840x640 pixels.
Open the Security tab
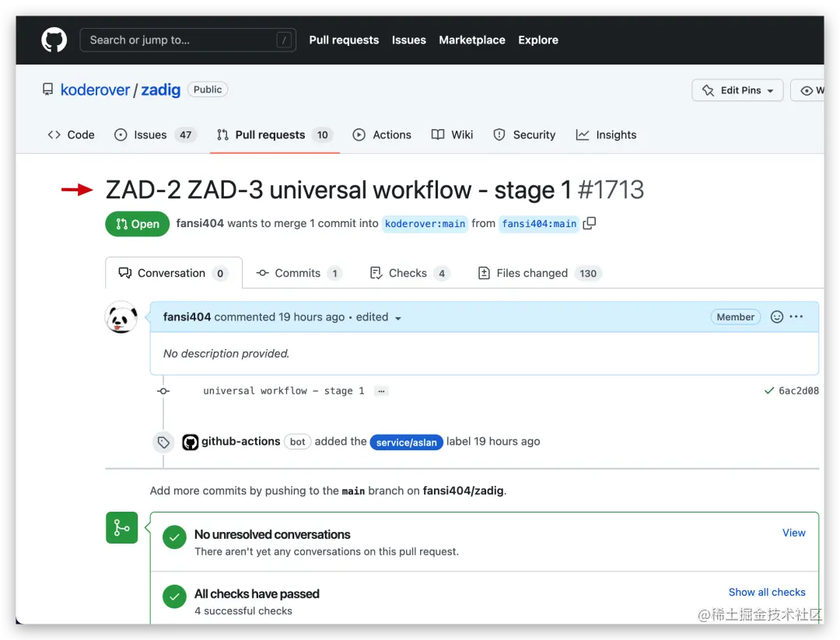point(524,135)
